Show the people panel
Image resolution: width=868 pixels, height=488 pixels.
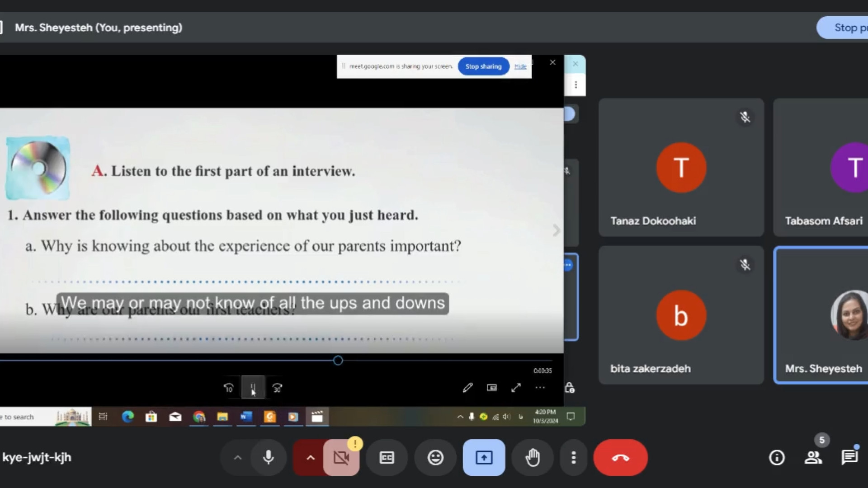click(813, 457)
